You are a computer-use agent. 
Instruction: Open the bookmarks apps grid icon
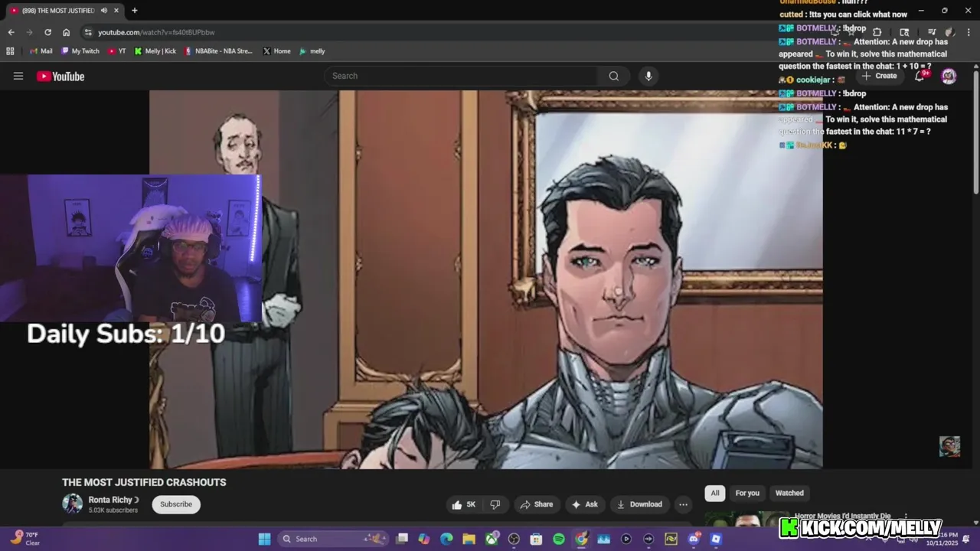(10, 51)
